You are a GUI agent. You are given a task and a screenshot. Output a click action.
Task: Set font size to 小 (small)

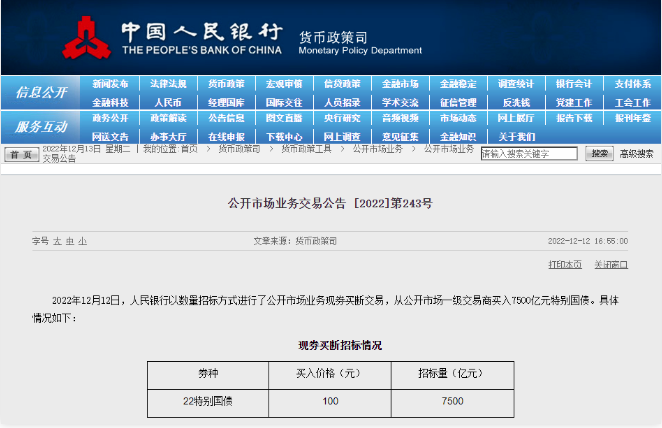click(x=82, y=241)
